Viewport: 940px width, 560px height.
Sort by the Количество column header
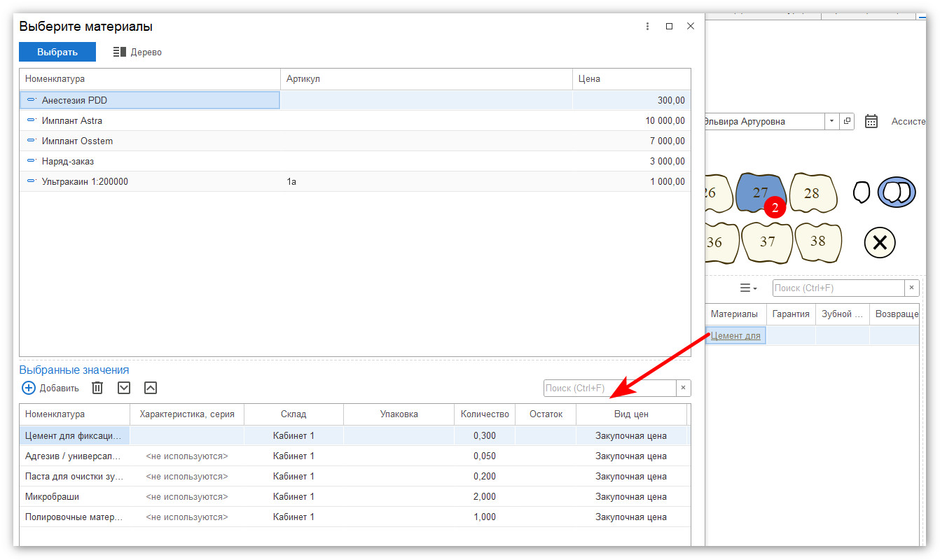[x=484, y=414]
